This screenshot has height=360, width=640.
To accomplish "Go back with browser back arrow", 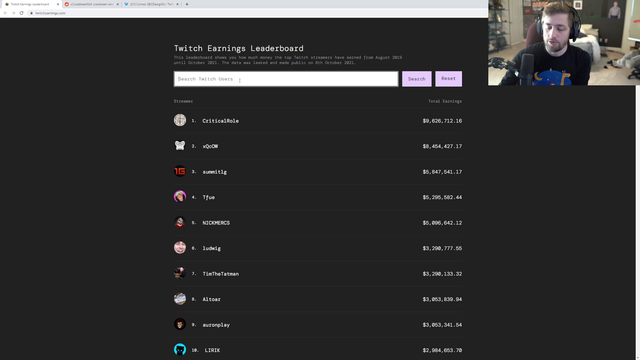I will (x=5, y=13).
